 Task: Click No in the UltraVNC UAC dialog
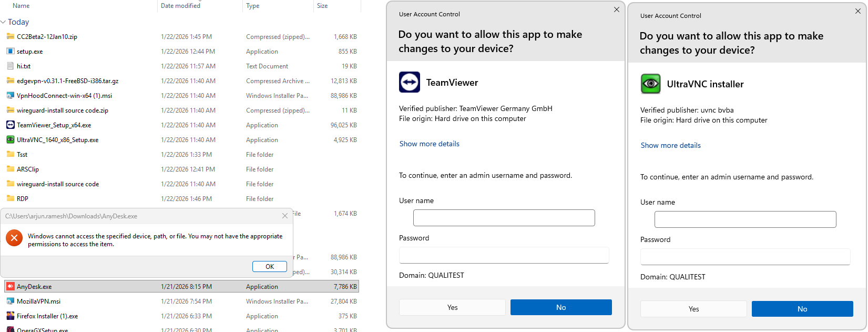click(x=802, y=309)
